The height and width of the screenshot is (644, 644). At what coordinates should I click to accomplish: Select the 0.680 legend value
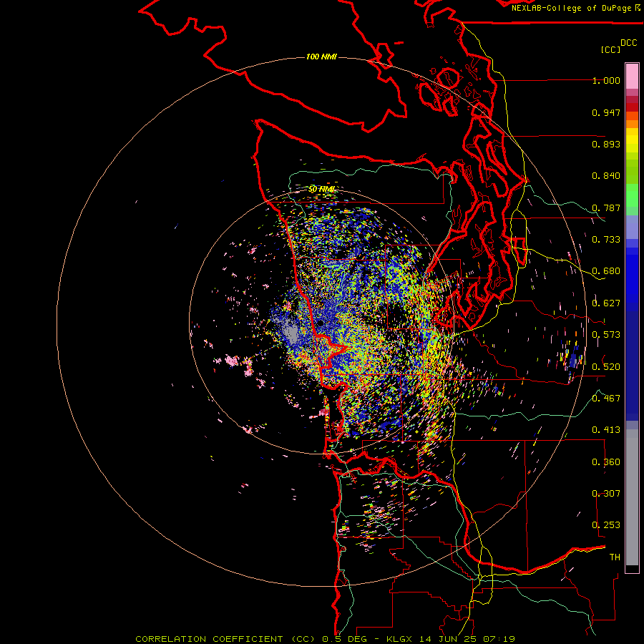click(606, 271)
